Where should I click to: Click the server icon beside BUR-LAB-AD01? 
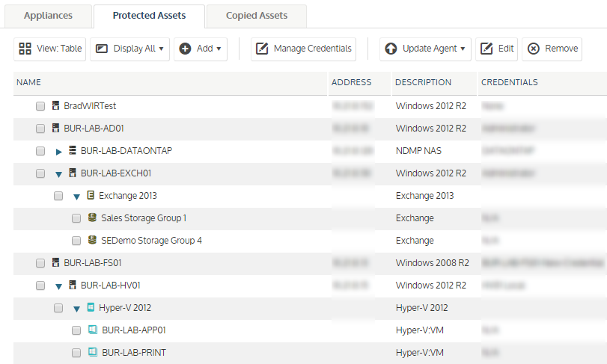(55, 128)
